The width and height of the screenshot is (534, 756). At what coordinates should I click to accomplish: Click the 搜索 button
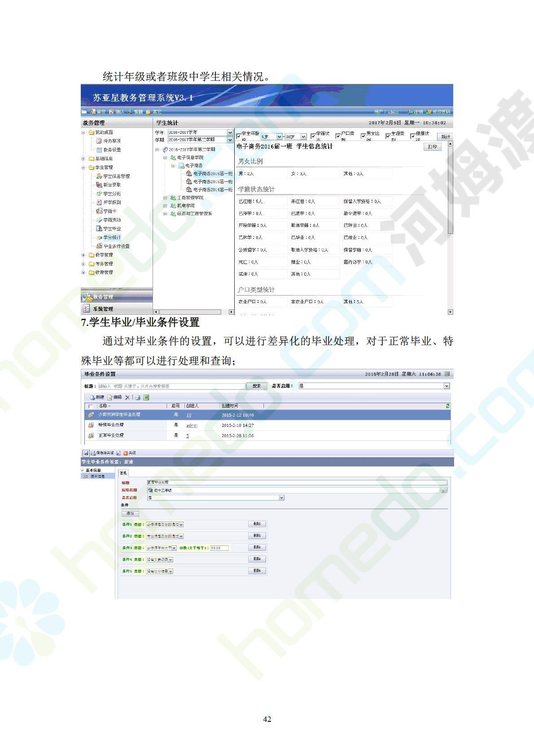[257, 386]
